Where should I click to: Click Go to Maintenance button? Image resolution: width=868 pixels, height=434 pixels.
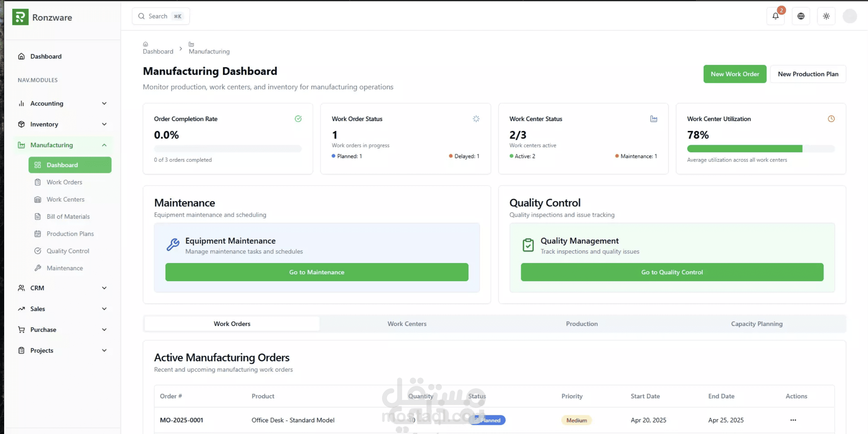coord(316,272)
